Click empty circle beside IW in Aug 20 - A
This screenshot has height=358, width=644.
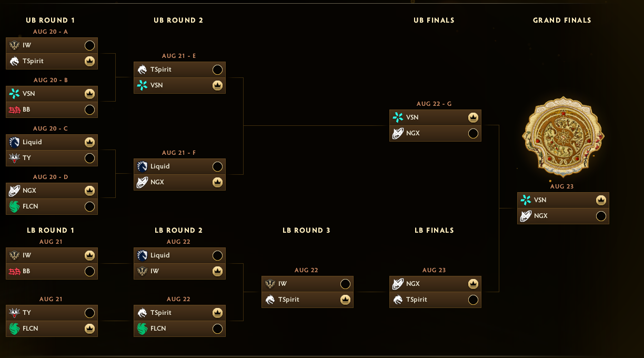89,45
